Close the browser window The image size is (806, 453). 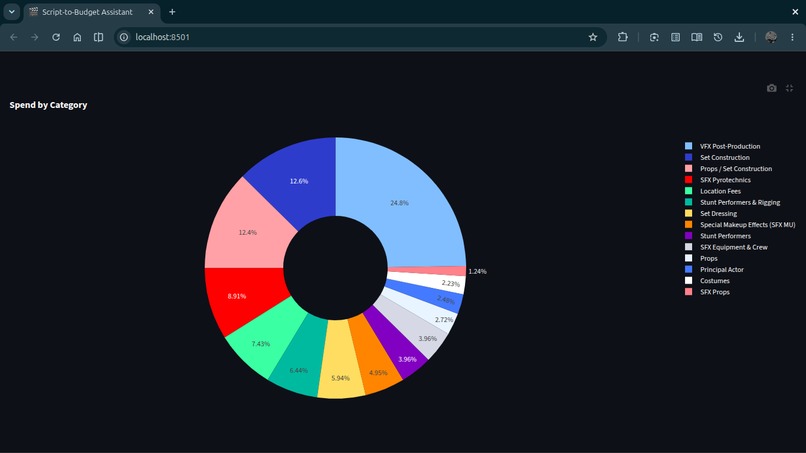tap(795, 11)
